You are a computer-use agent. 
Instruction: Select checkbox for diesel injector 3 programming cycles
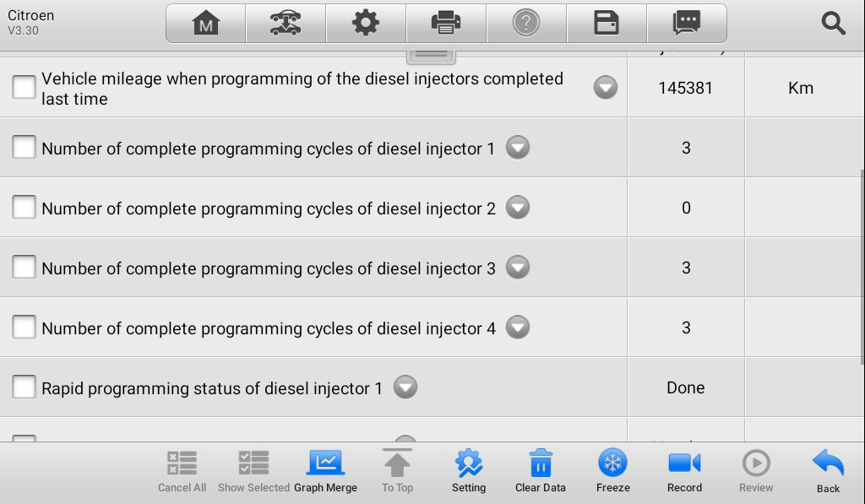pos(24,268)
